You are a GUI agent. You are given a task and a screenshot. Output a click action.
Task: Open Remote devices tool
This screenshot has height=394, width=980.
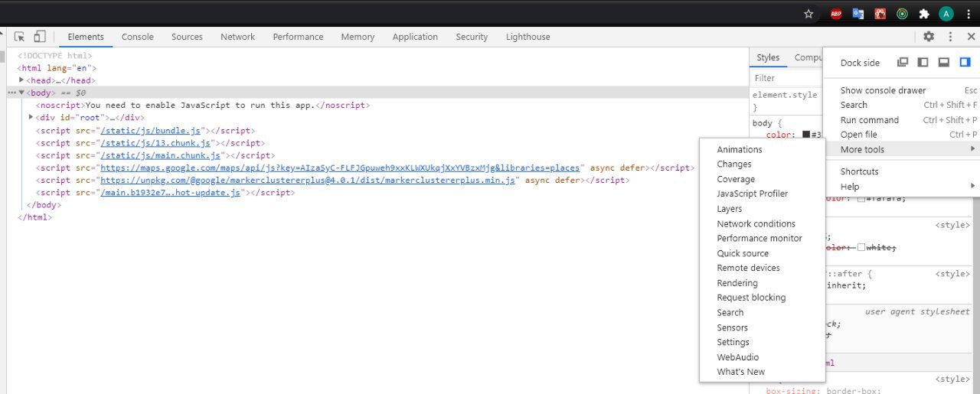762,268
